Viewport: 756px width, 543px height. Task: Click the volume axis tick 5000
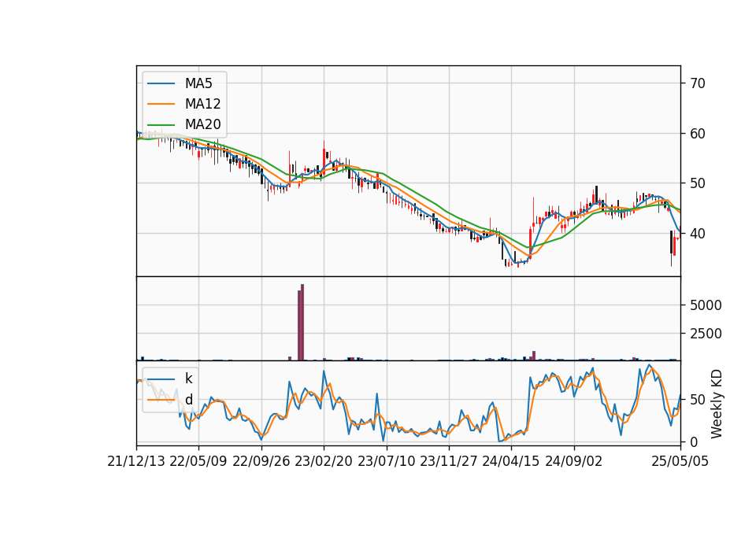706,305
